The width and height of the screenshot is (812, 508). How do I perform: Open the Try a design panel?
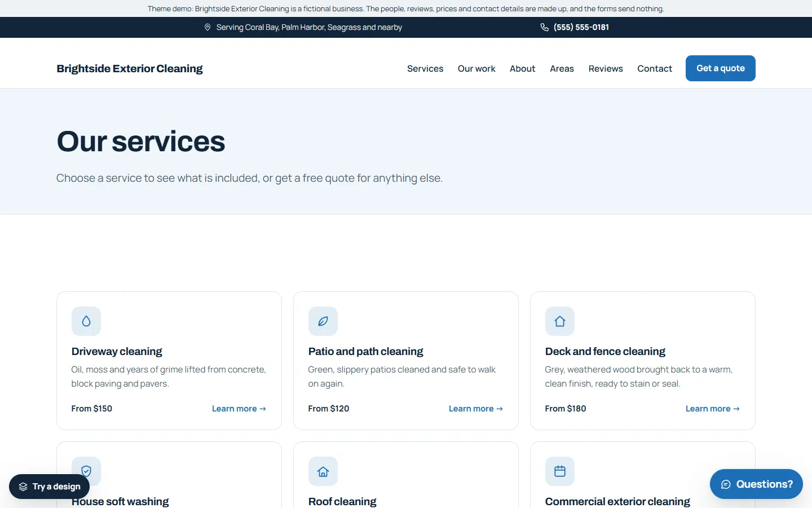50,487
